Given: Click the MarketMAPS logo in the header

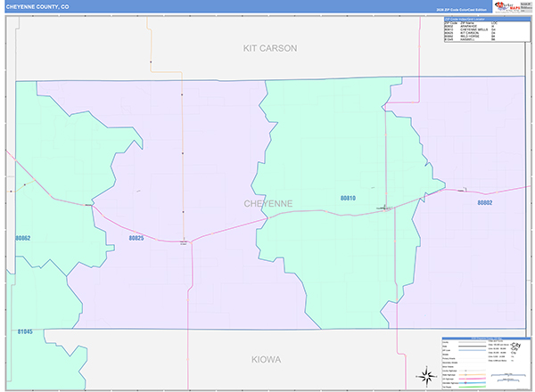Looking at the screenshot, I should coord(507,6).
